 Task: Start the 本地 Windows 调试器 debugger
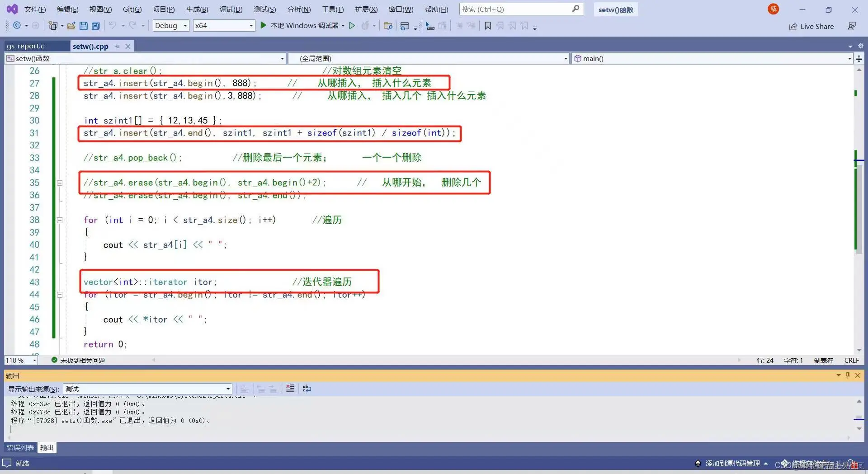click(302, 26)
